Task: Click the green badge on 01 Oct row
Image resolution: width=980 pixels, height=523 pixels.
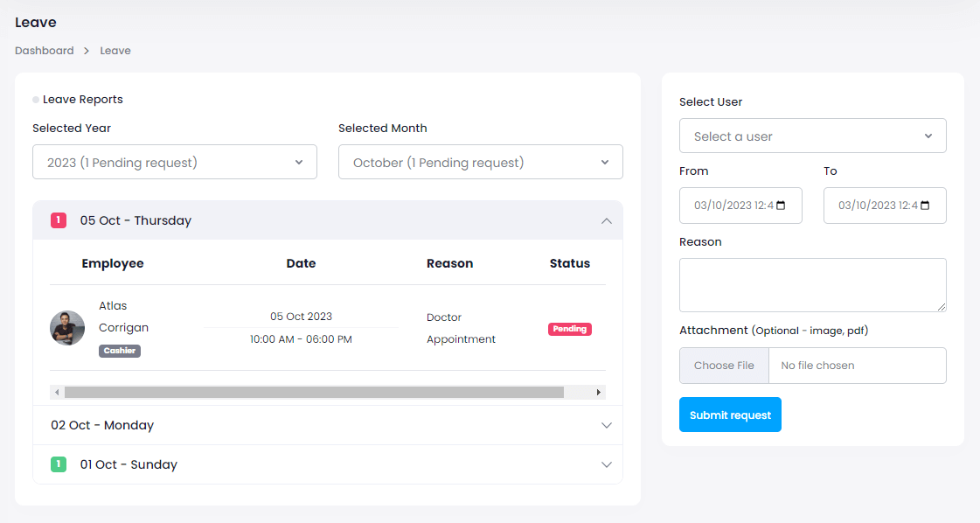Action: click(59, 464)
